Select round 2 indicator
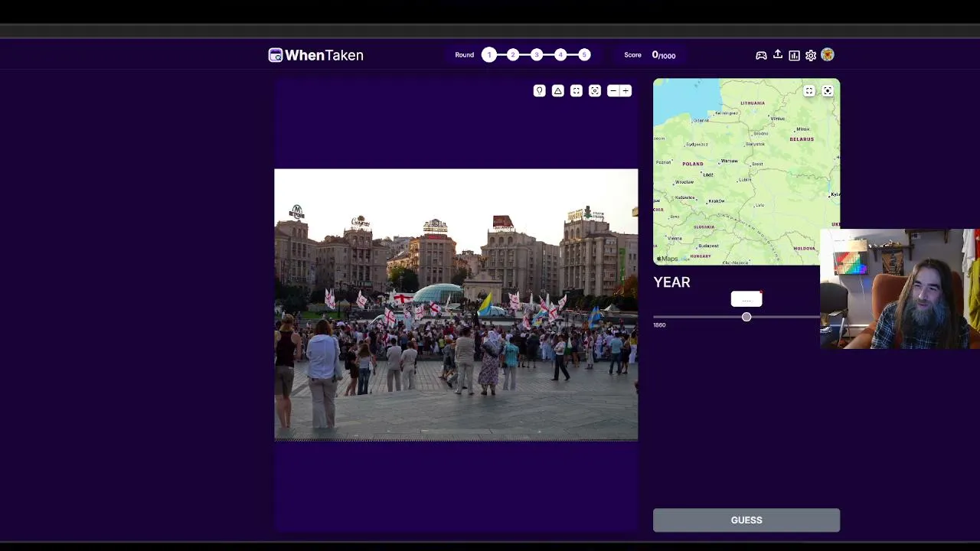The image size is (980, 551). pos(513,55)
